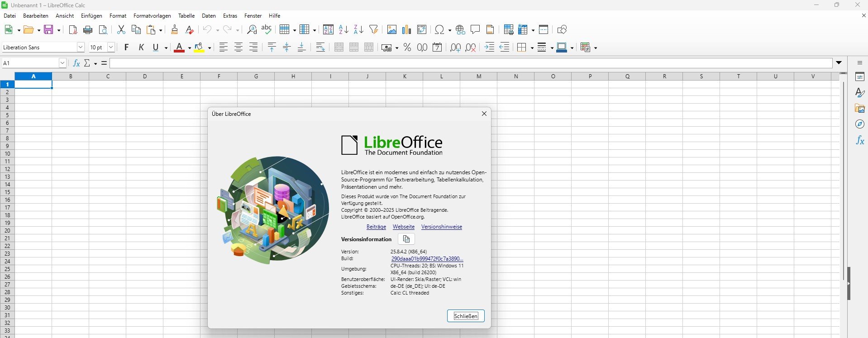Click Clear direct formatting icon

pos(190,30)
